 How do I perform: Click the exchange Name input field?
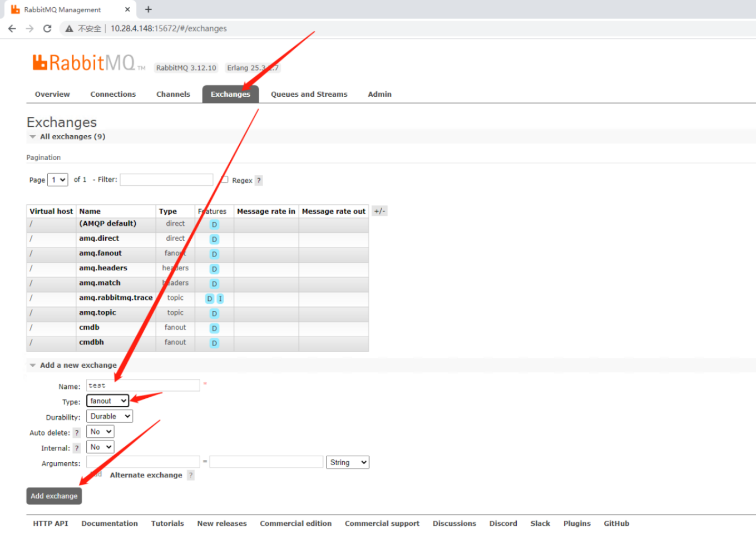(143, 385)
